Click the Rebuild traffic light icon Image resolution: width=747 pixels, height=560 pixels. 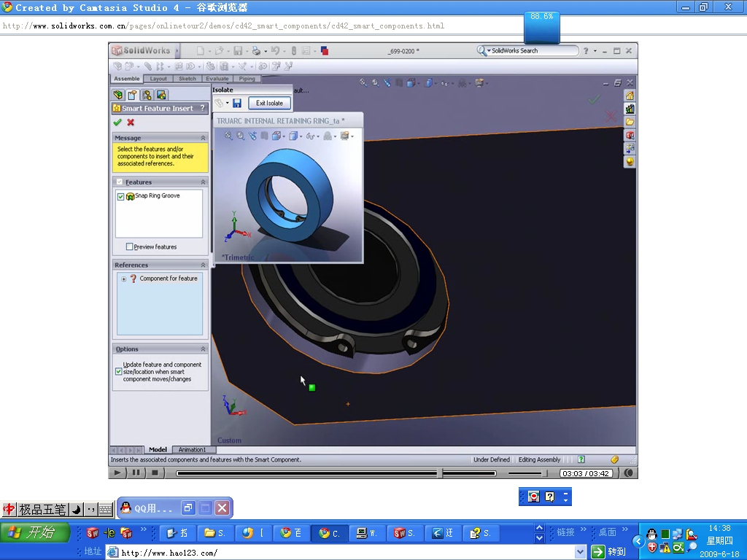(294, 50)
